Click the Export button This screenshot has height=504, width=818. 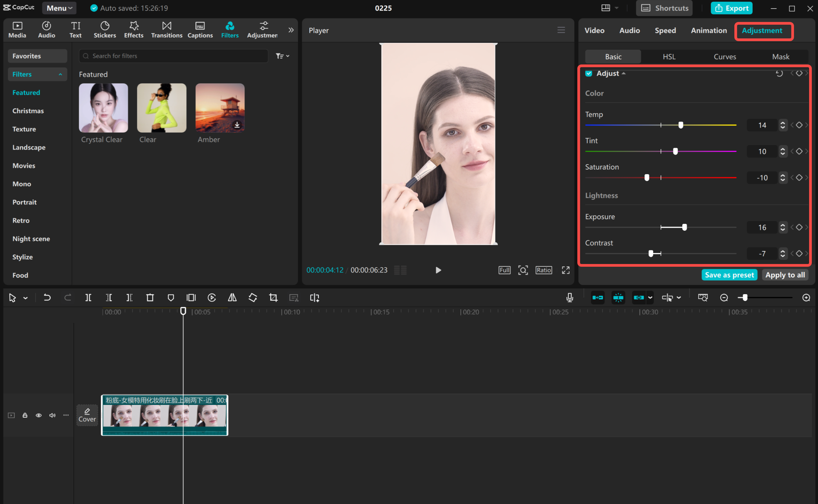(731, 8)
